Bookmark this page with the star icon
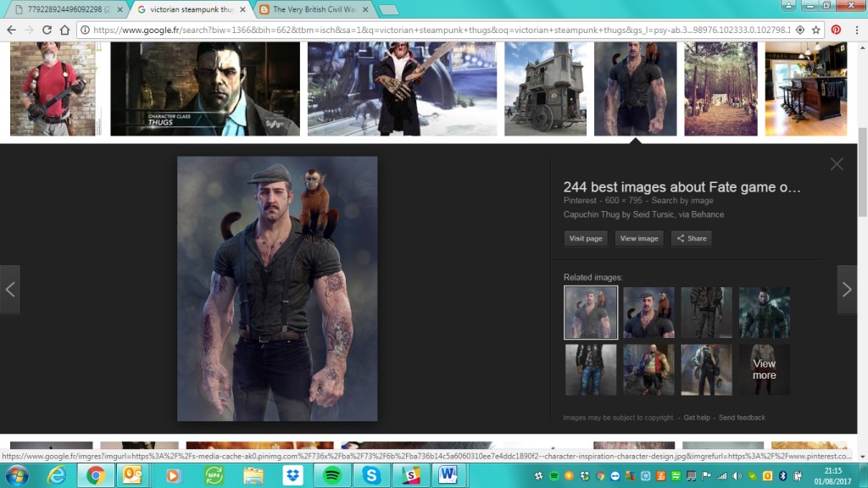 click(816, 30)
